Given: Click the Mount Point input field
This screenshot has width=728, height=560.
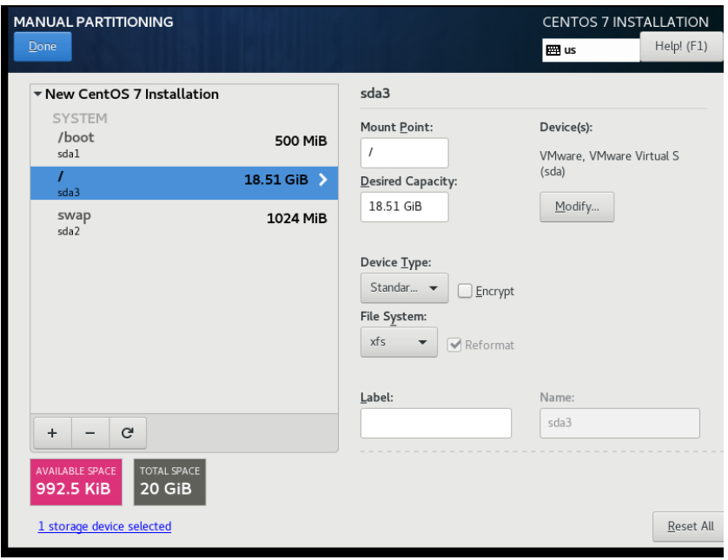Looking at the screenshot, I should 404,153.
